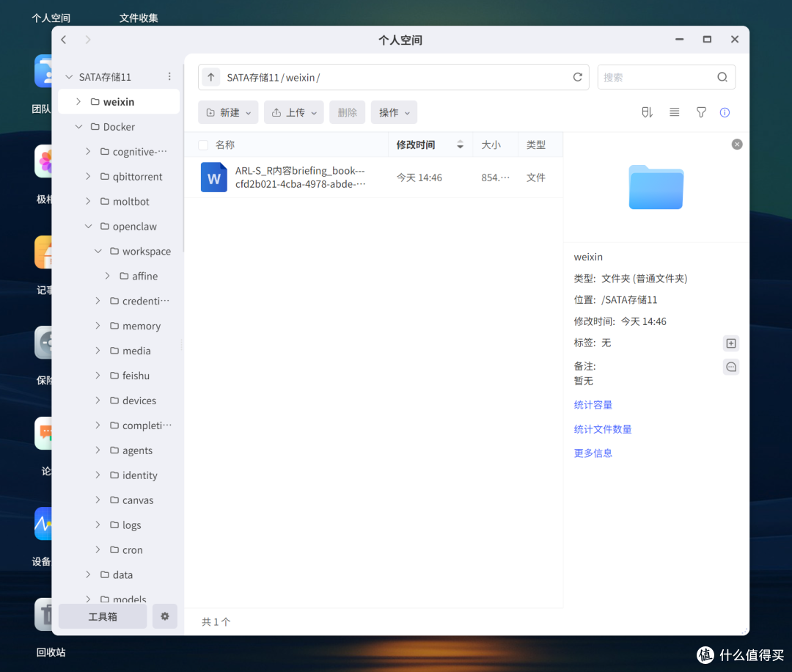Open sidebar settings gear
Viewport: 792px width, 672px height.
[x=165, y=616]
